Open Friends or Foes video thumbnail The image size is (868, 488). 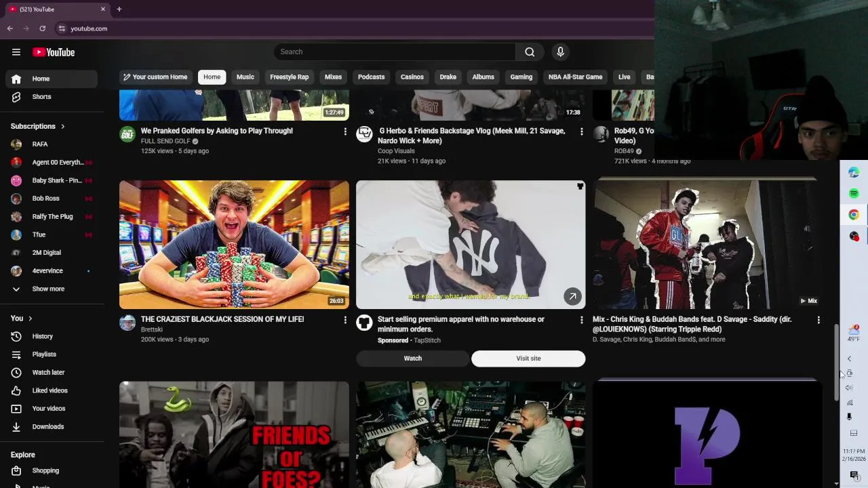click(x=234, y=434)
